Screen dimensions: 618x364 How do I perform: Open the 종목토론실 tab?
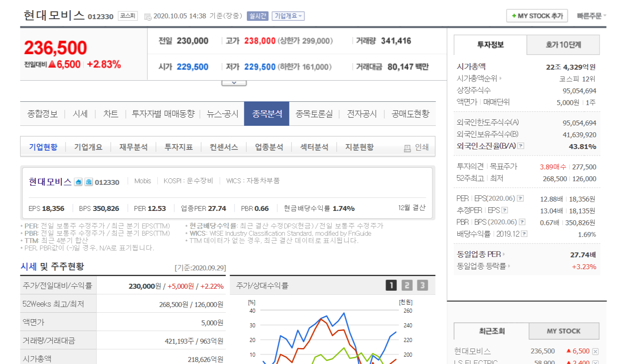[x=314, y=114]
